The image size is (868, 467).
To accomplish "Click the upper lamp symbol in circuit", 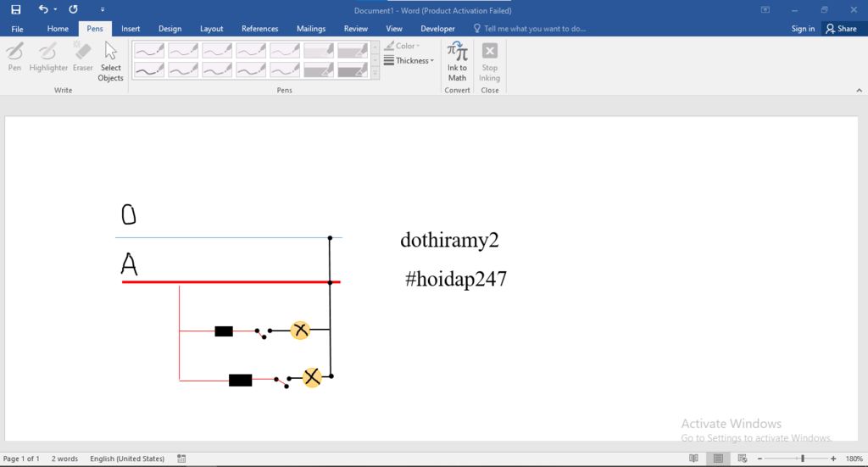I will [x=300, y=331].
